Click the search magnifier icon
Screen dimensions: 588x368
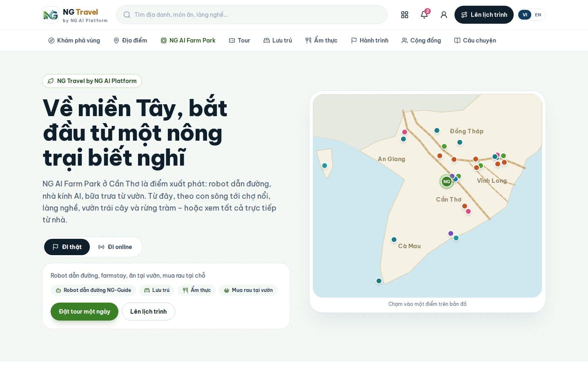point(127,15)
